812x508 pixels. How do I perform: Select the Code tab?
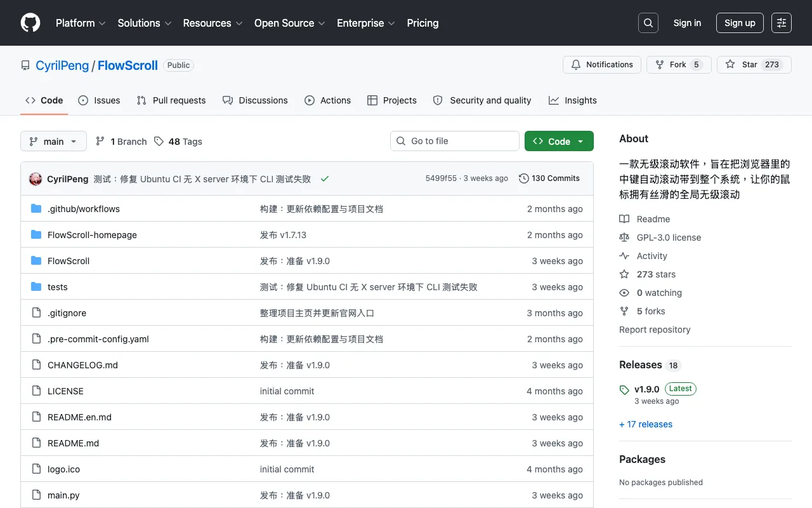pos(44,100)
